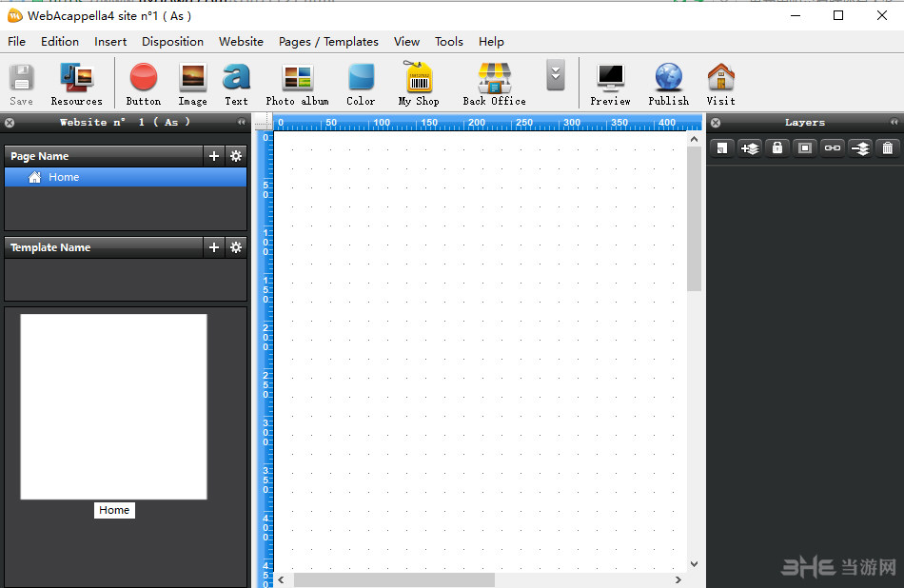Insert a Button element from toolbar
This screenshot has width=904, height=588.
click(144, 83)
